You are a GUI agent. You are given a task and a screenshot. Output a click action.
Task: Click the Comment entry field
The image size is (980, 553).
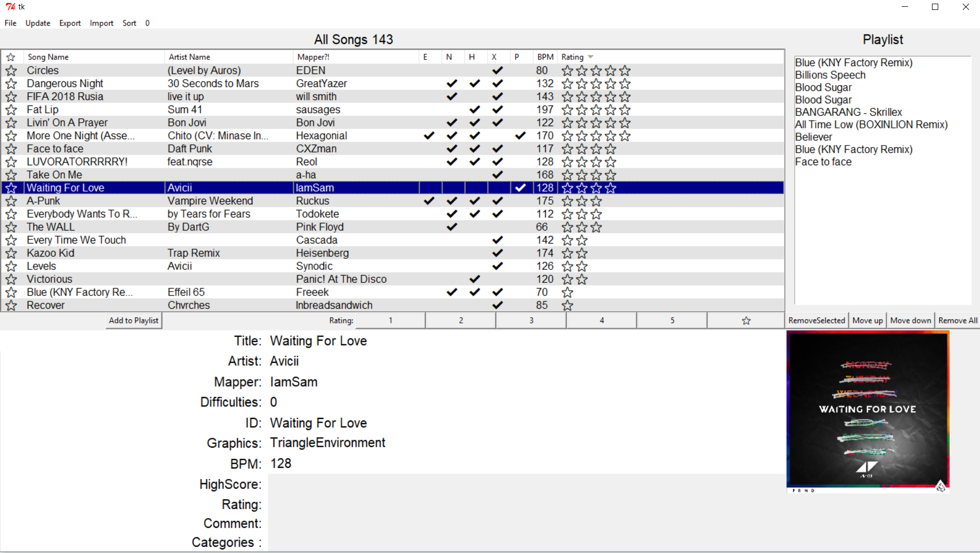526,523
